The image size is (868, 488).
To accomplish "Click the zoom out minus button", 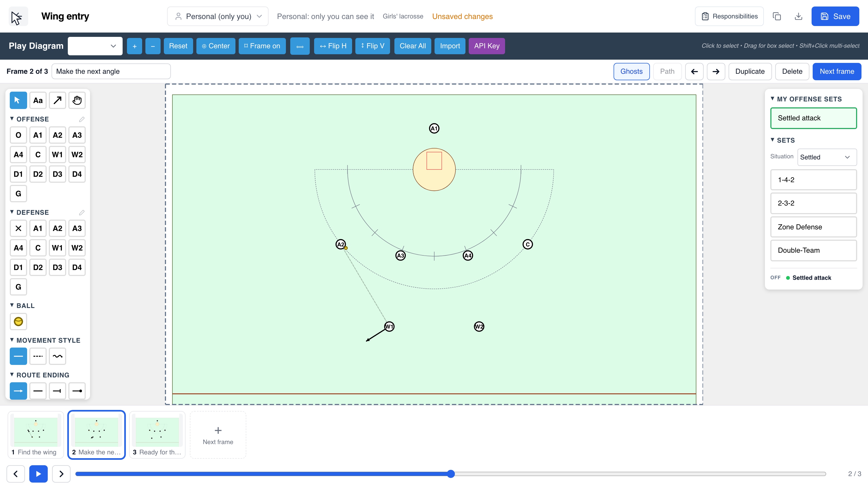I will pyautogui.click(x=153, y=46).
